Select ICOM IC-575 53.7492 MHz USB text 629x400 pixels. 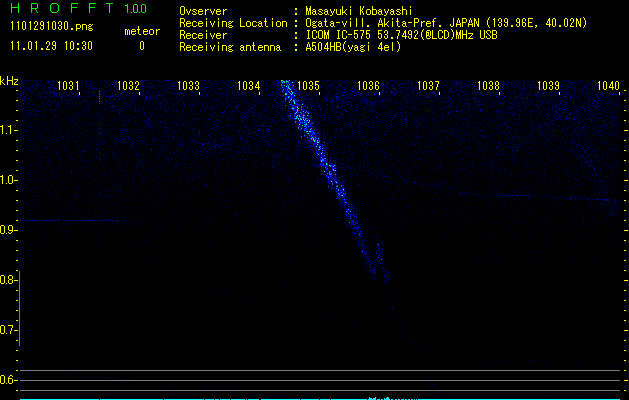coord(402,35)
